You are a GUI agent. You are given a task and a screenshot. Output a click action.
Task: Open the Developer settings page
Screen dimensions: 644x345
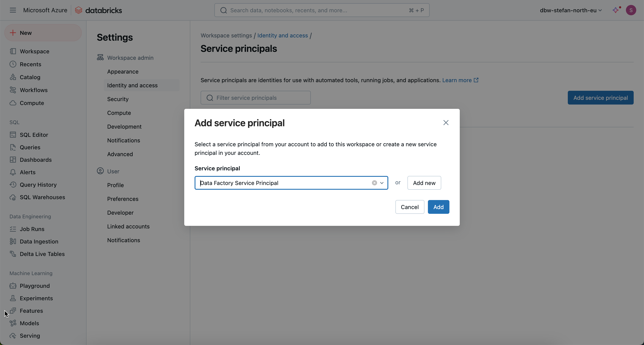[120, 213]
